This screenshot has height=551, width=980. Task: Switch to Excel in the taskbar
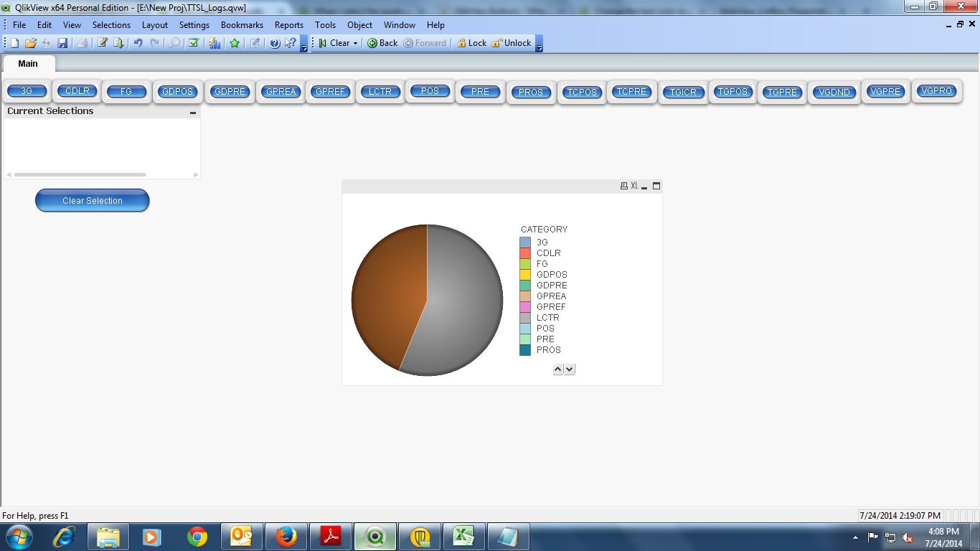(464, 537)
